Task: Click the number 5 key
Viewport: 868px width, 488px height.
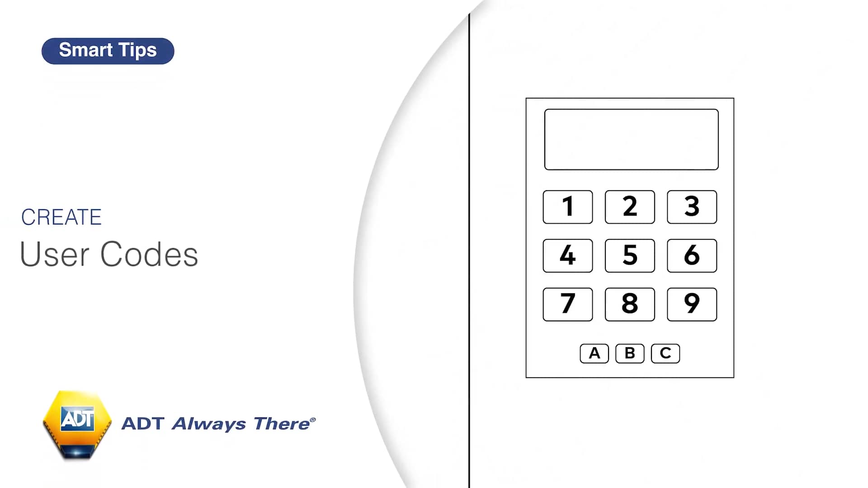Action: pyautogui.click(x=630, y=255)
